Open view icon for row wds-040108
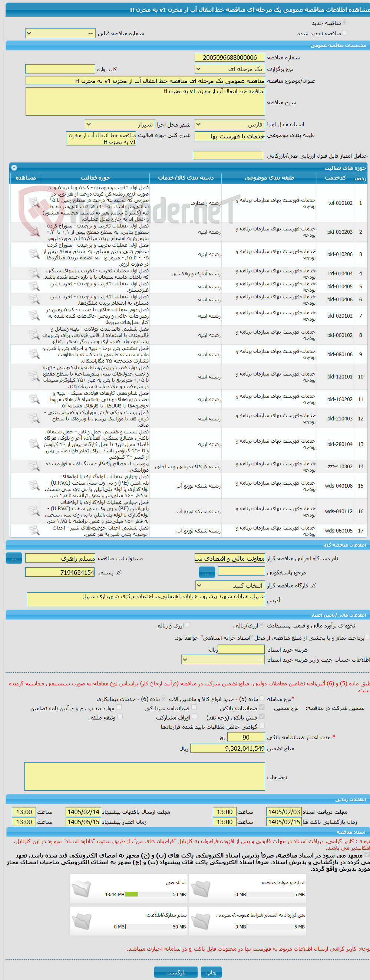The height and width of the screenshot is (980, 370). coord(34,486)
